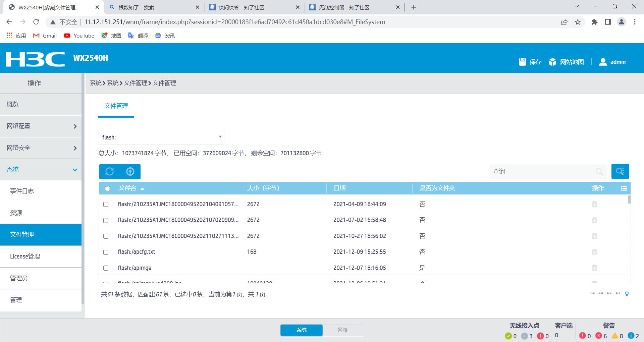This screenshot has width=644, height=342.
Task: Open 事件日志 in the sidebar
Action: (x=22, y=191)
